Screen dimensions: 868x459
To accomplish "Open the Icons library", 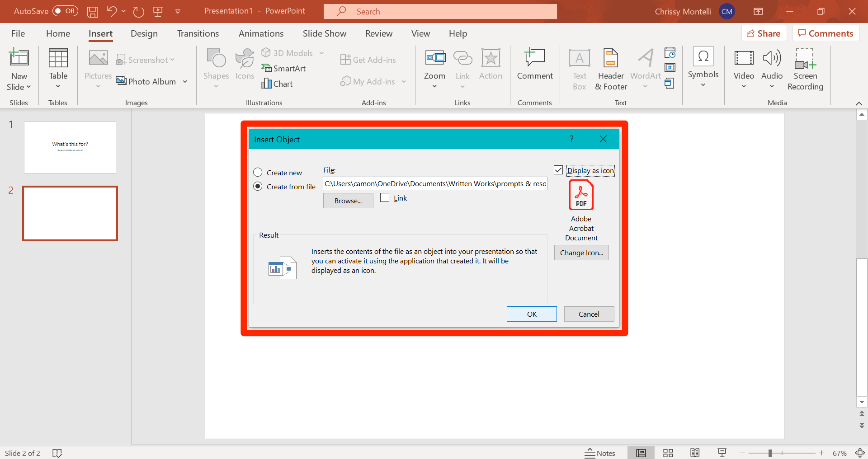I will click(x=245, y=65).
